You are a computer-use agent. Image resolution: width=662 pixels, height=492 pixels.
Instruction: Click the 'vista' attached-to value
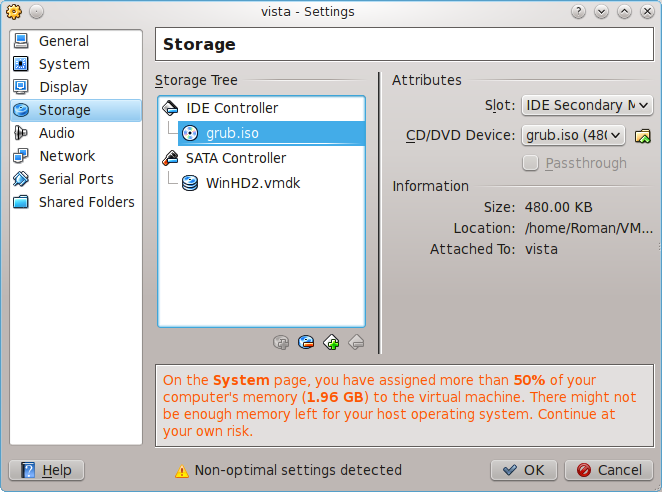541,249
